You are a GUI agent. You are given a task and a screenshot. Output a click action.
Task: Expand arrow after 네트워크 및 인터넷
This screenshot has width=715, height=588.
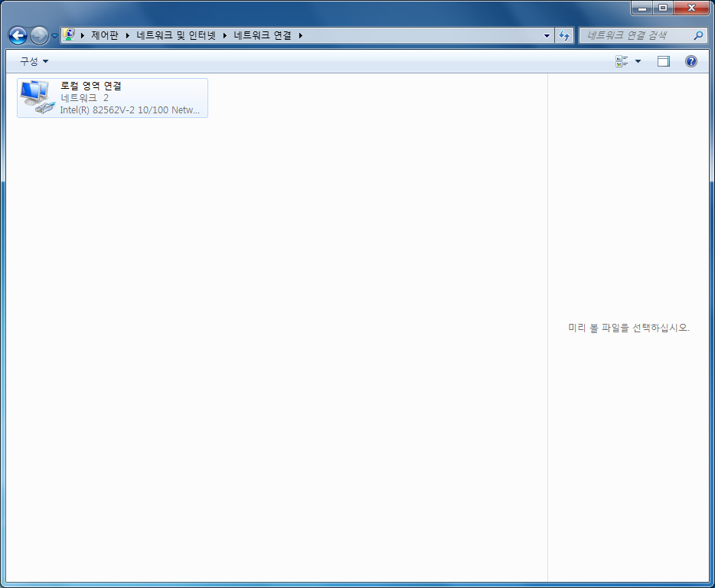[225, 35]
